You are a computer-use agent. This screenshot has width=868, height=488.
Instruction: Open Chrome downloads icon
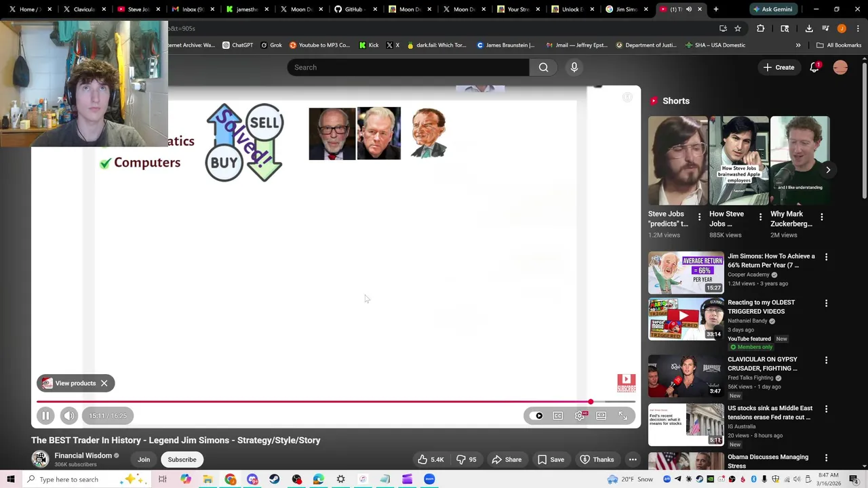click(809, 28)
